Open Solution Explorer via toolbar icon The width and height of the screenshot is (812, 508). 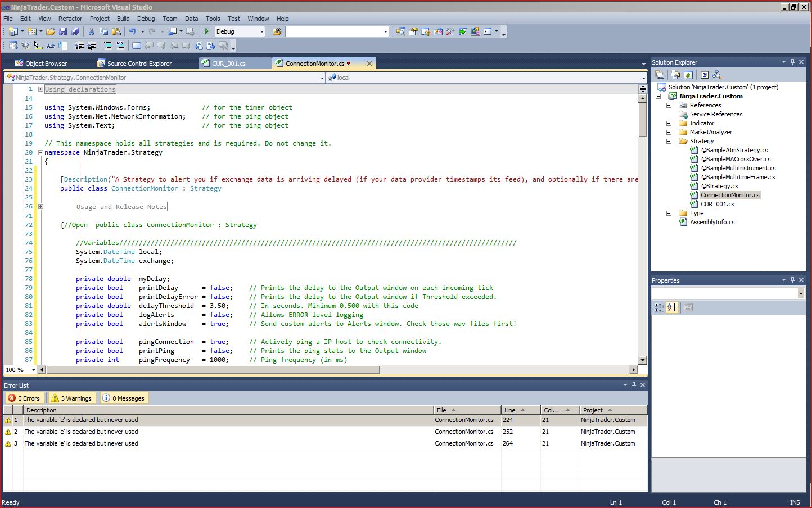point(400,31)
